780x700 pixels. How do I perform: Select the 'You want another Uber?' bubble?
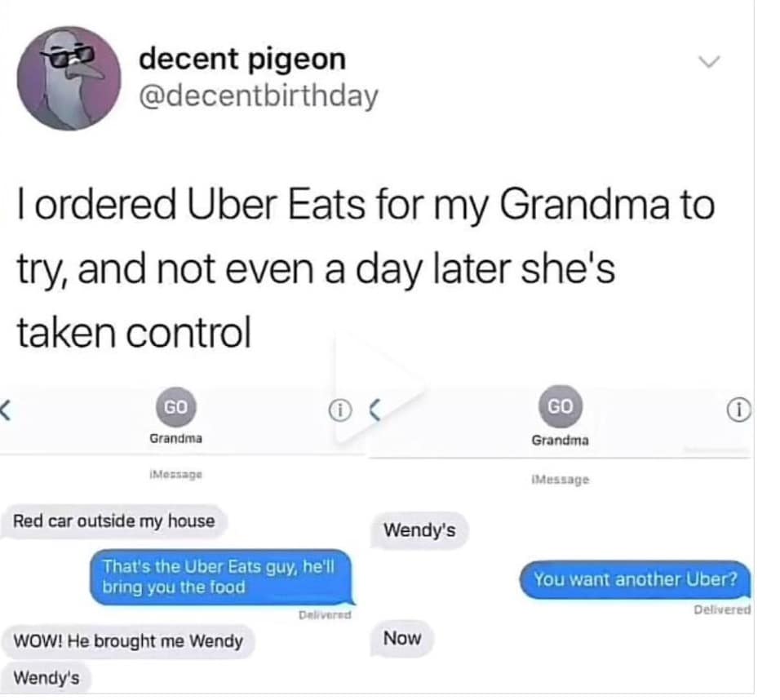[636, 579]
